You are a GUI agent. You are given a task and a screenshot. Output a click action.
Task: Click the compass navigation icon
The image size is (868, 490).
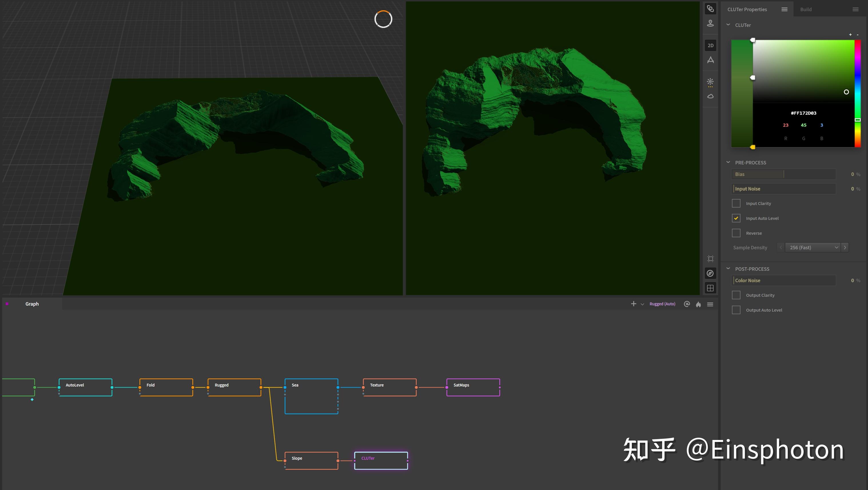(710, 273)
